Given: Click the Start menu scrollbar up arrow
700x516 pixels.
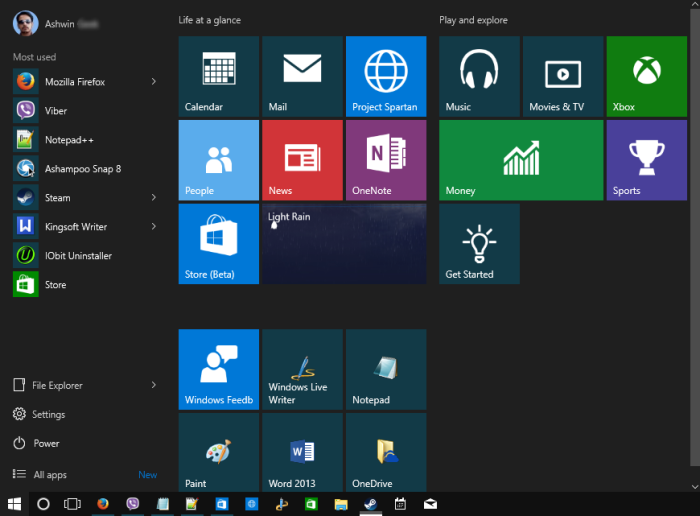Looking at the screenshot, I should [x=695, y=4].
